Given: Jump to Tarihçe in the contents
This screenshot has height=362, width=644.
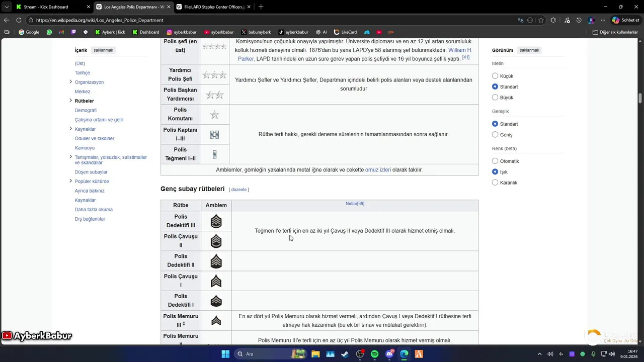Looking at the screenshot, I should click(x=82, y=73).
